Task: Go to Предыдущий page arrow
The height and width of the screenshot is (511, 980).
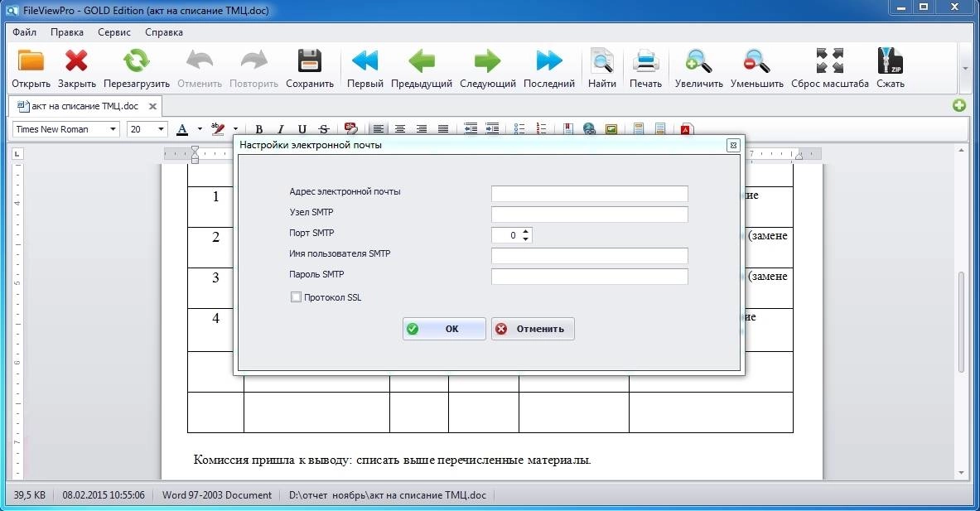Action: (x=422, y=61)
